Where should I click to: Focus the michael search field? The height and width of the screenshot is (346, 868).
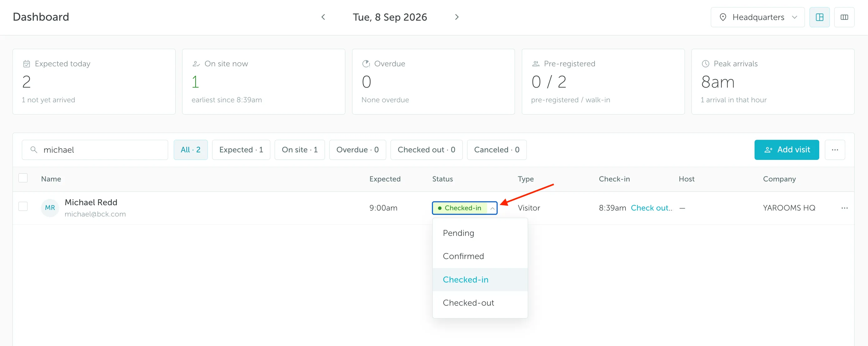pos(95,150)
